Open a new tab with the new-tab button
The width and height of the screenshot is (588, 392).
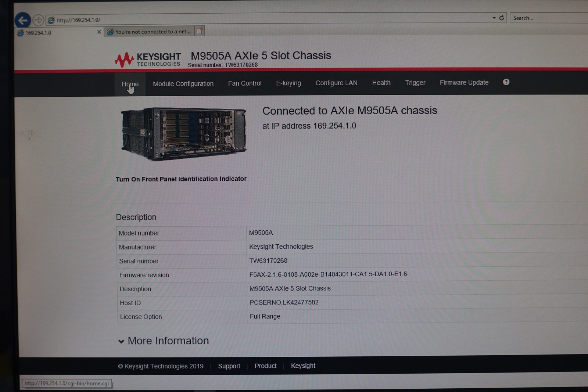pos(200,31)
